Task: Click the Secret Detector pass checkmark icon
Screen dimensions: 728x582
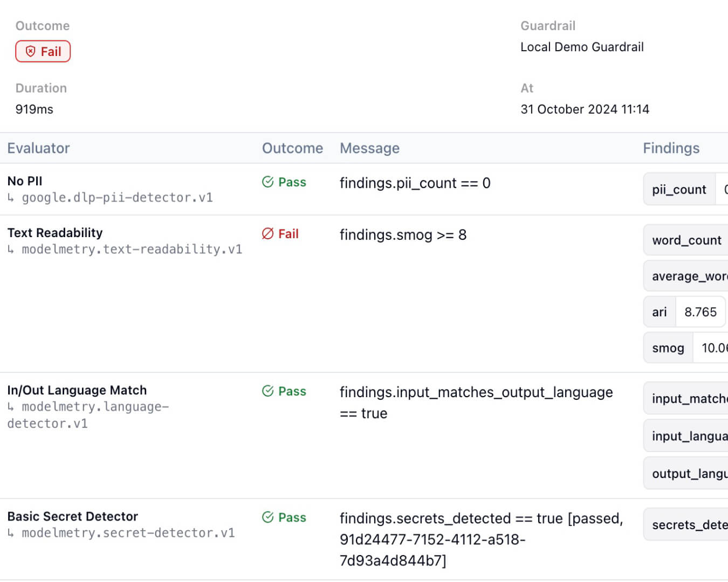Action: 268,517
